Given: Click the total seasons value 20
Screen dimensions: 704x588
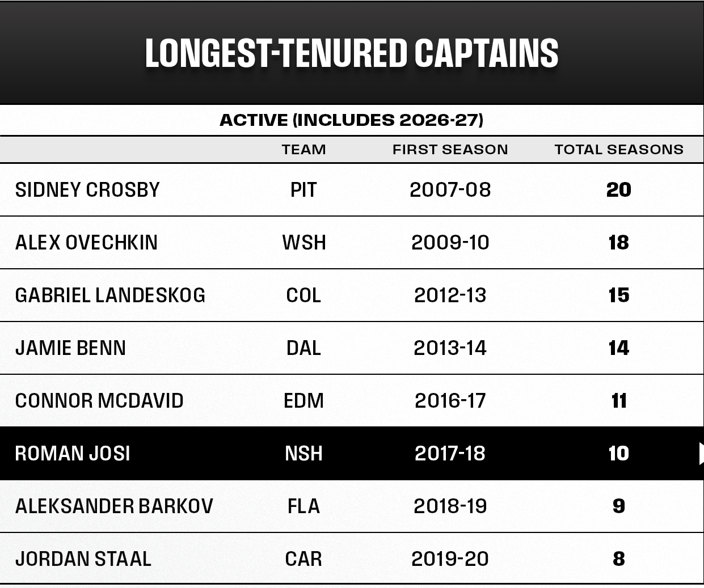Looking at the screenshot, I should coord(619,190).
